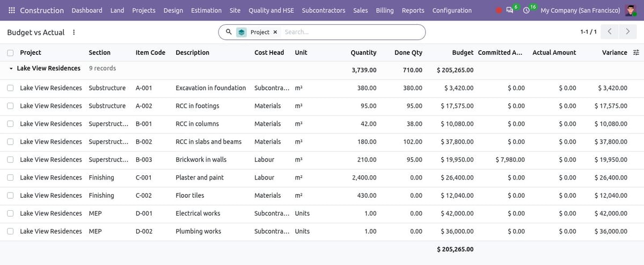Sort by the Done Qty column header
This screenshot has width=644, height=265.
[408, 53]
